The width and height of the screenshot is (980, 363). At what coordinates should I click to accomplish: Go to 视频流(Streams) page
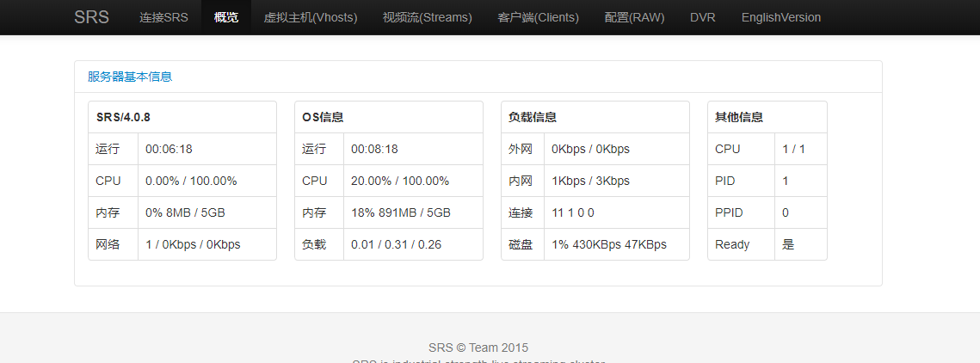(428, 17)
